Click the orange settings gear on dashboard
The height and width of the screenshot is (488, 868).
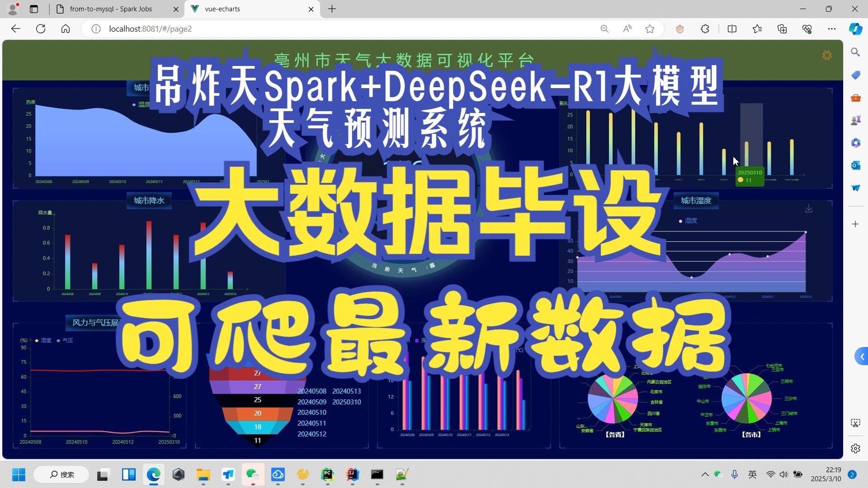click(x=827, y=55)
